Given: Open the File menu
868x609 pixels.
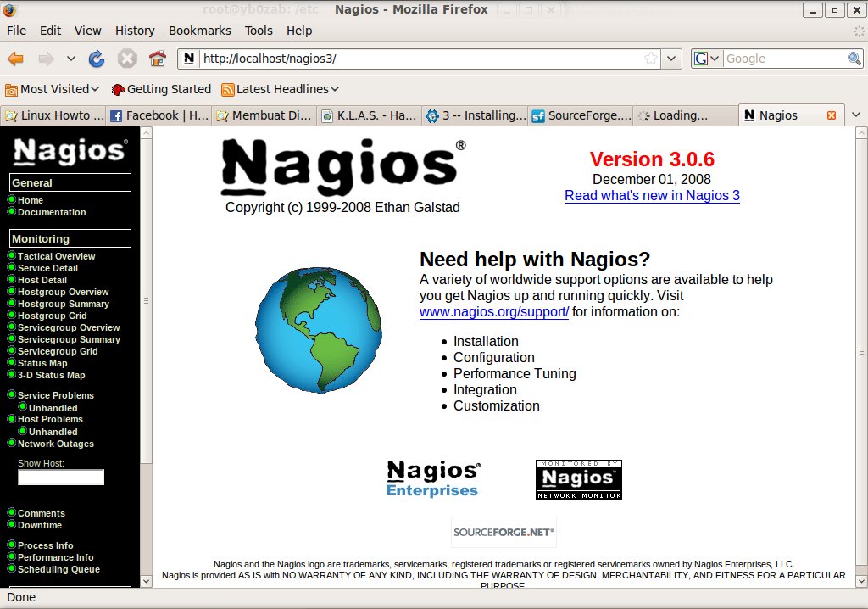Looking at the screenshot, I should coord(16,31).
